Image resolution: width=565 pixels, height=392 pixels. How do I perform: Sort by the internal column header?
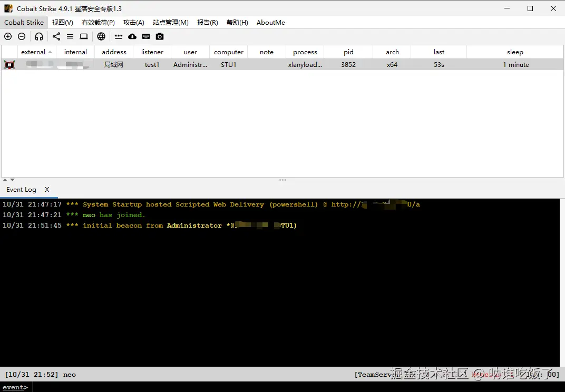tap(75, 52)
